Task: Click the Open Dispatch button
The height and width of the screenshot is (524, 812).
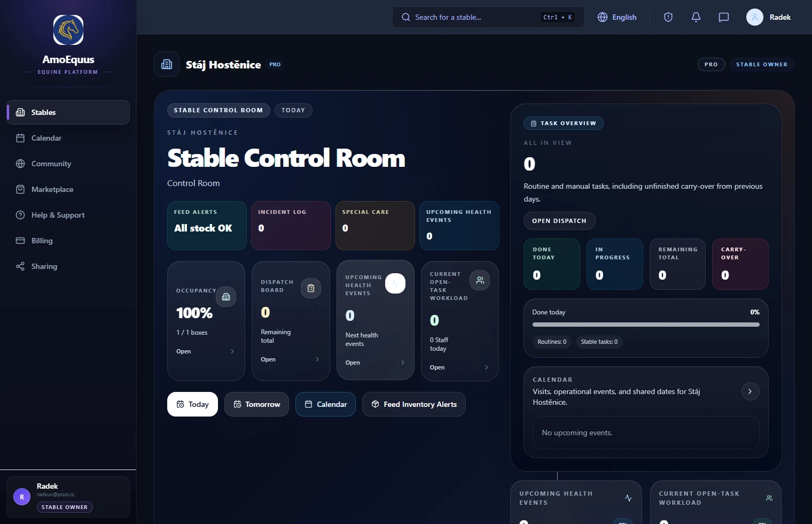Action: click(559, 221)
